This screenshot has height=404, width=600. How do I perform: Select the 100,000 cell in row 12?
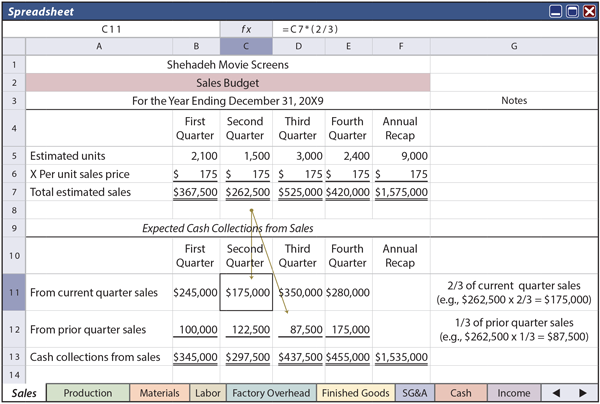(x=196, y=329)
